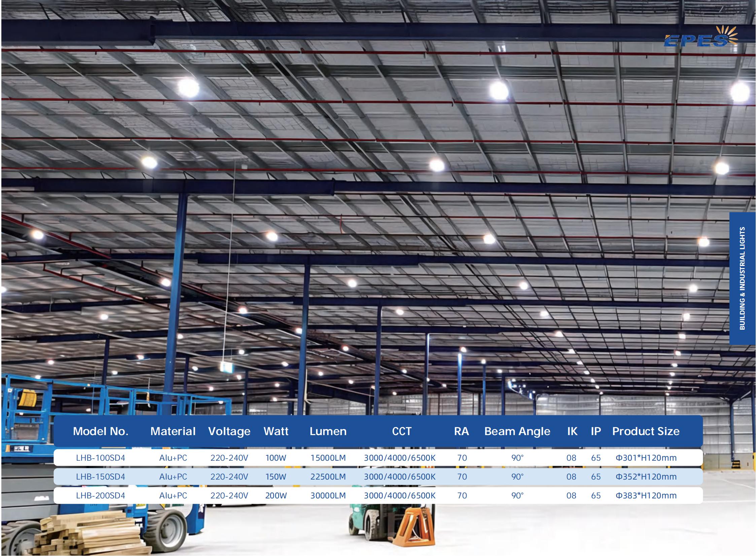The height and width of the screenshot is (556, 756).
Task: Click the CCT value in the LHB-200SD4 row
Action: [x=400, y=495]
